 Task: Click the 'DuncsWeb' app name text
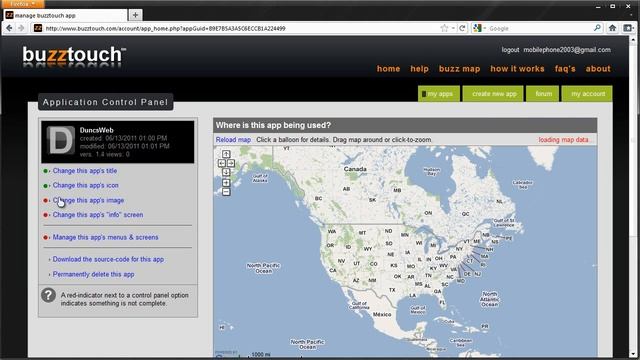point(97,130)
